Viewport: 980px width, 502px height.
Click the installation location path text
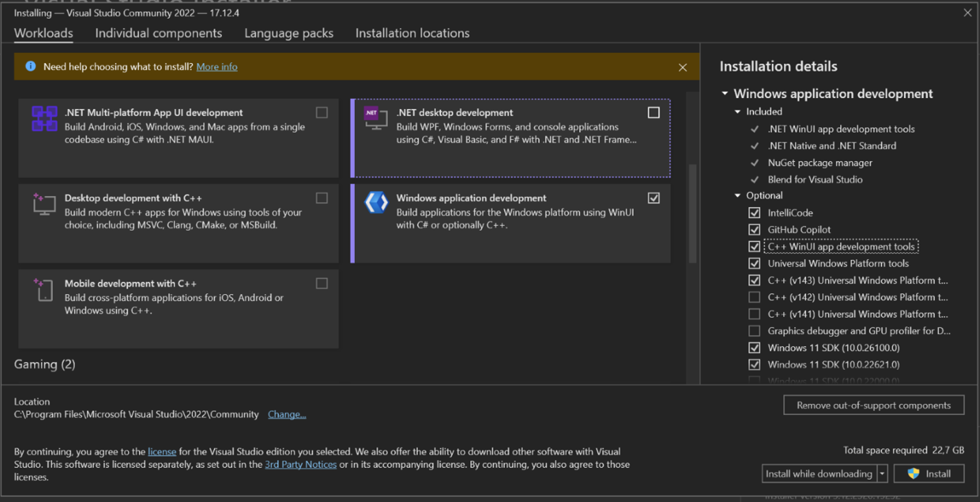[136, 414]
